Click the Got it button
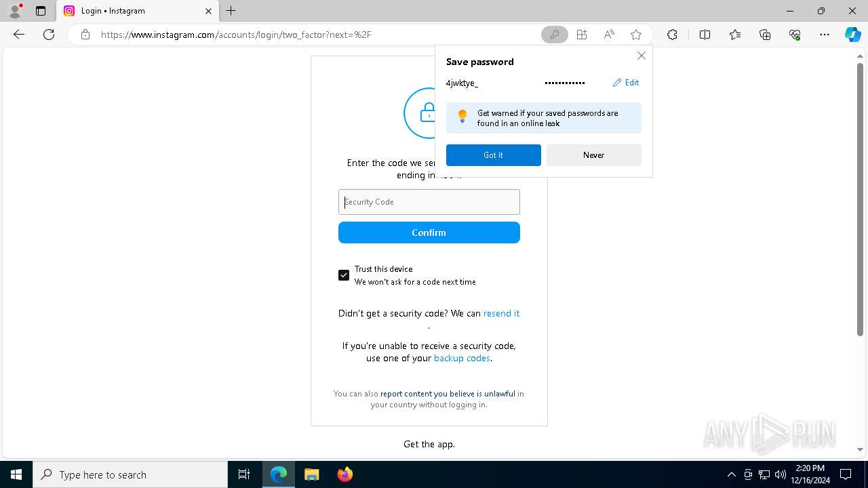Viewport: 868px width, 488px height. point(494,155)
